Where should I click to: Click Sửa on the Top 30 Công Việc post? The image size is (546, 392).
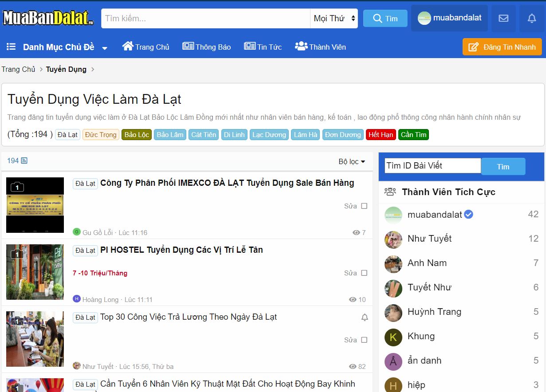[x=350, y=340]
